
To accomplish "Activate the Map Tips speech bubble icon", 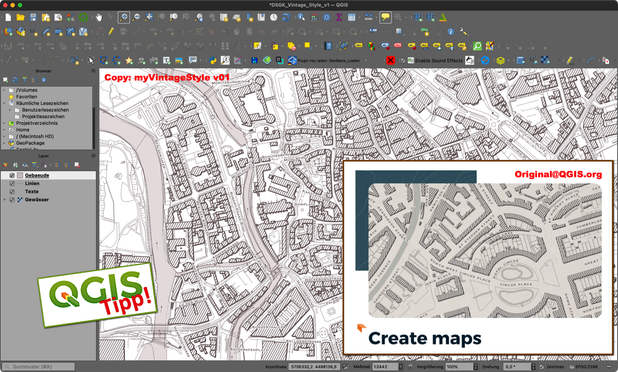I will 385,17.
